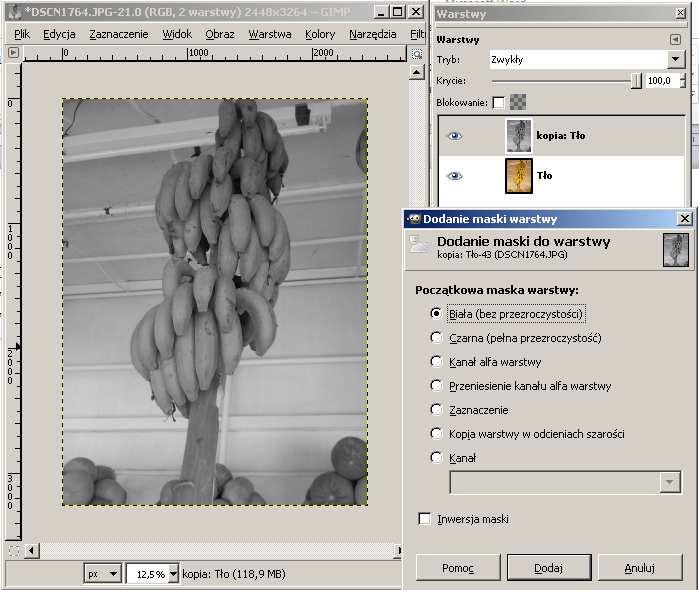Open the zoom 12,5% dropdown

point(173,574)
